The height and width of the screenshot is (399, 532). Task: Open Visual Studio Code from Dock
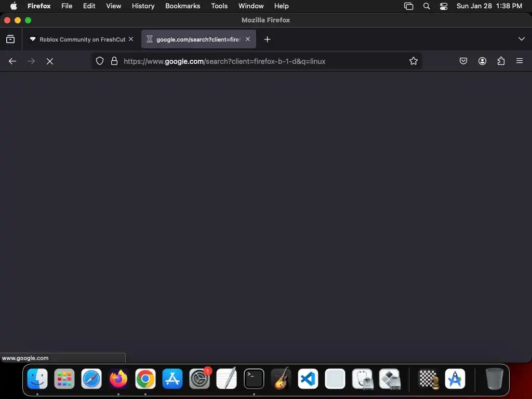pyautogui.click(x=308, y=379)
